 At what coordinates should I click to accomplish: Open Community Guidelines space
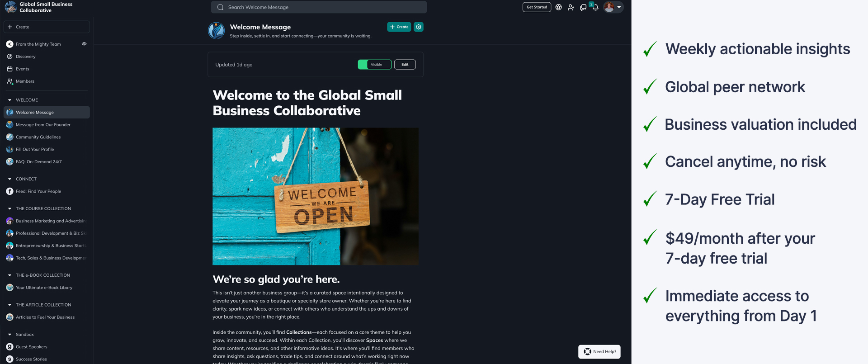point(38,137)
